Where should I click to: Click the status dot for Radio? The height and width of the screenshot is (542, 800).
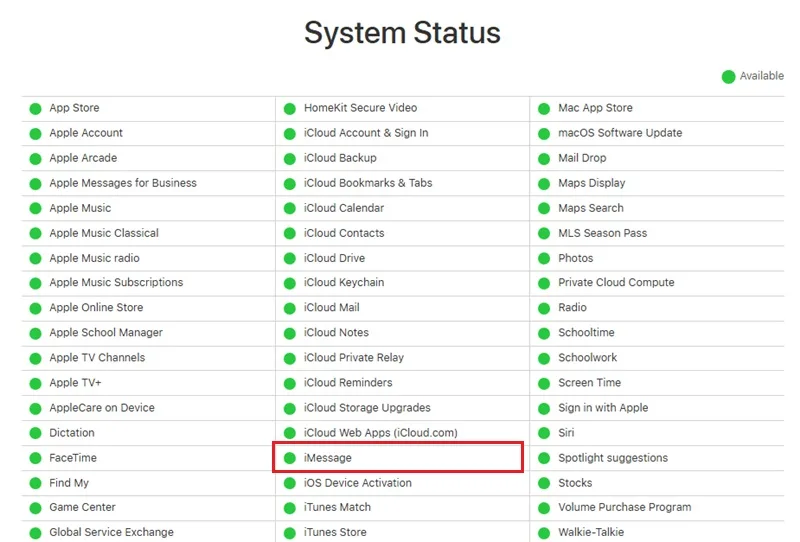click(544, 308)
